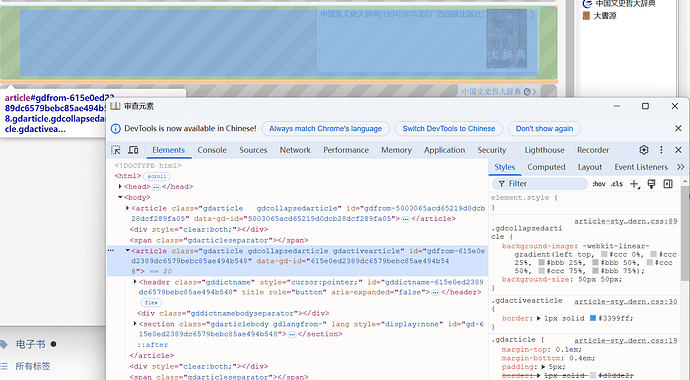Switch to the Computed styles tab
The image size is (690, 380).
(546, 167)
